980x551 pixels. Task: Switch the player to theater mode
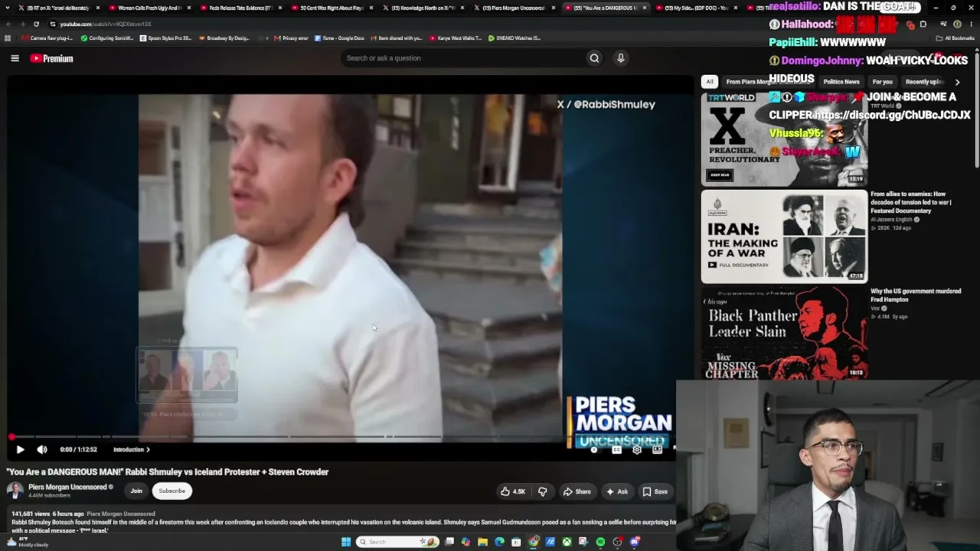coord(657,450)
